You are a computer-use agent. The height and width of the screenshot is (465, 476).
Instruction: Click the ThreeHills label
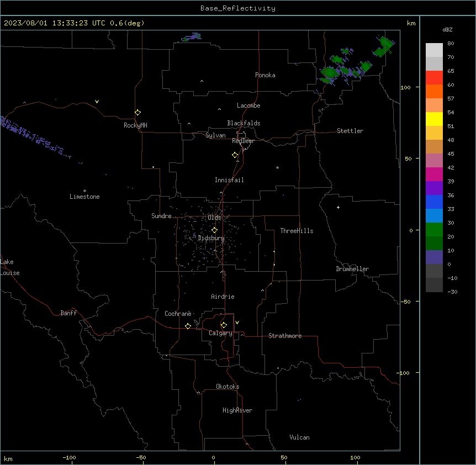297,231
